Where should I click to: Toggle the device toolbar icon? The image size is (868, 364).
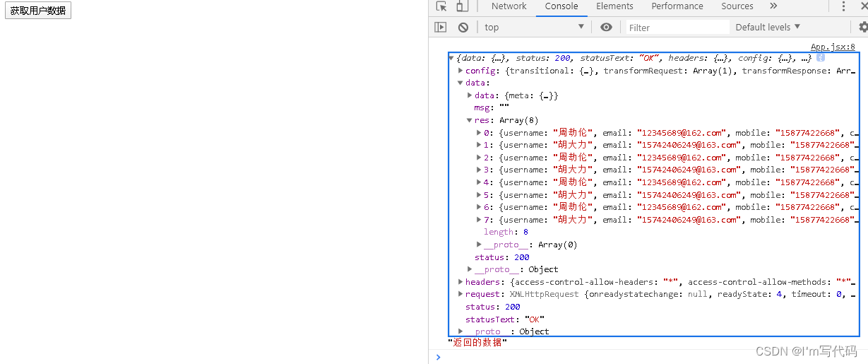(462, 6)
